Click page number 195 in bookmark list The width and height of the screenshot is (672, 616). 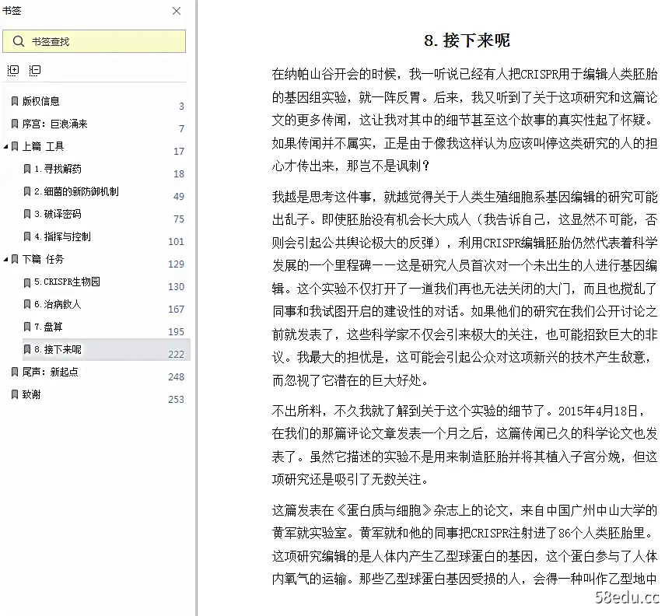176,332
